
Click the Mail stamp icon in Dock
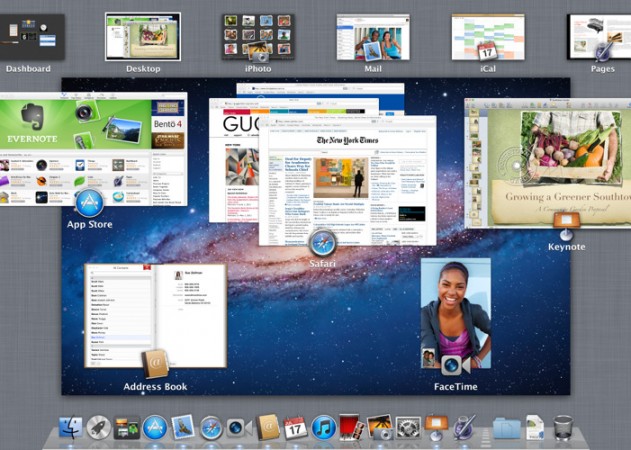tap(183, 429)
